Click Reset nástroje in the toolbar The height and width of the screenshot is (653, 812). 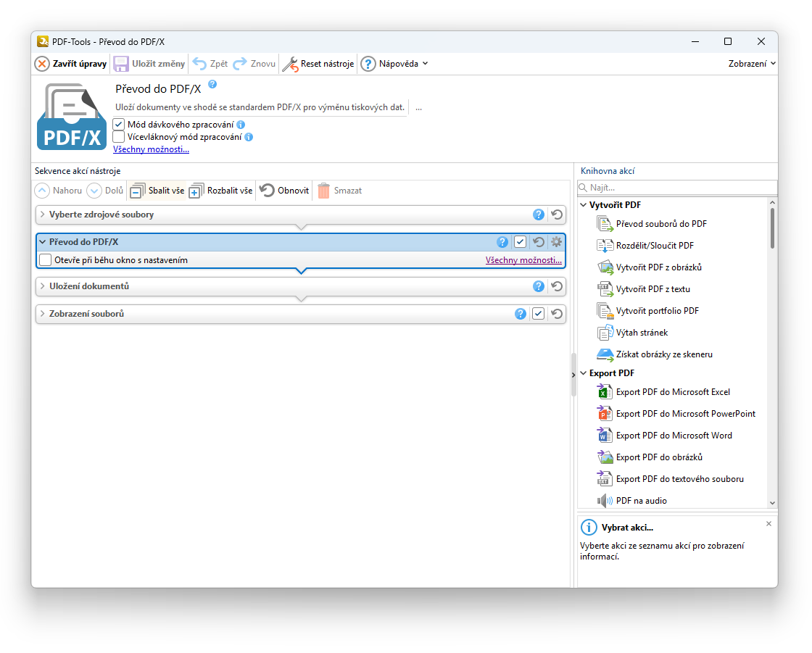click(x=318, y=64)
